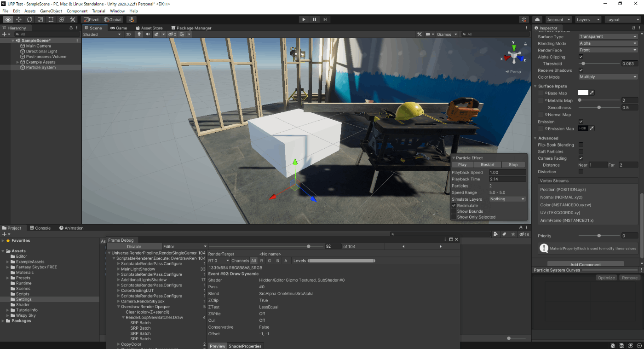Uncheck Alpha Clipping
The height and width of the screenshot is (349, 644).
tap(581, 57)
